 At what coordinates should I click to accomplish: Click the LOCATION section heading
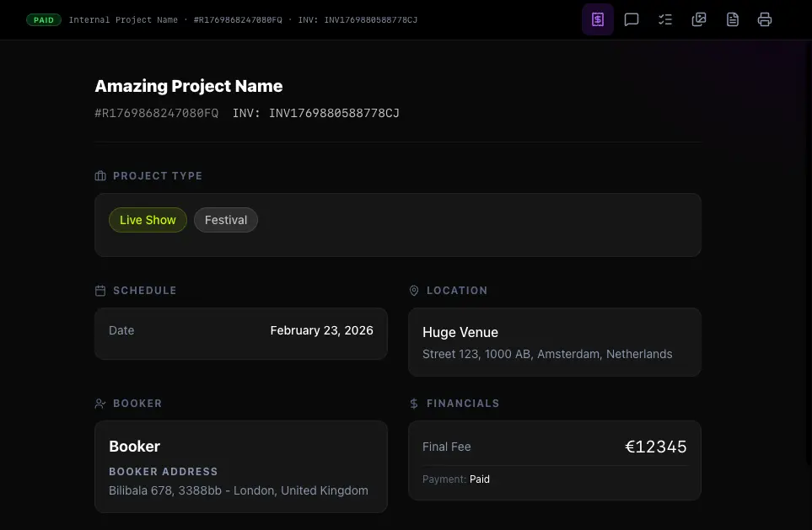pyautogui.click(x=457, y=291)
